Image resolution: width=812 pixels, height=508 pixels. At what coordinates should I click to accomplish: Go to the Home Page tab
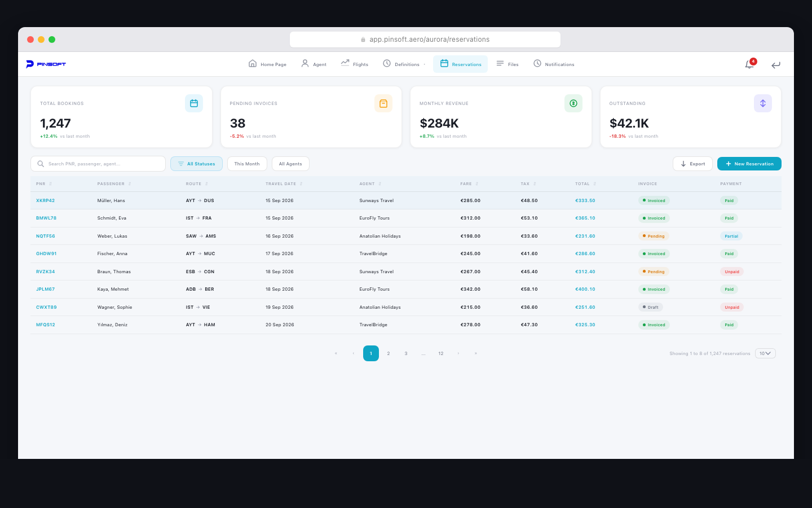point(267,64)
